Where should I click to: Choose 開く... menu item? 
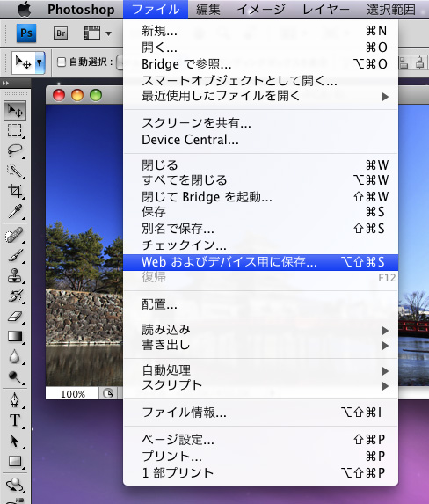260,47
